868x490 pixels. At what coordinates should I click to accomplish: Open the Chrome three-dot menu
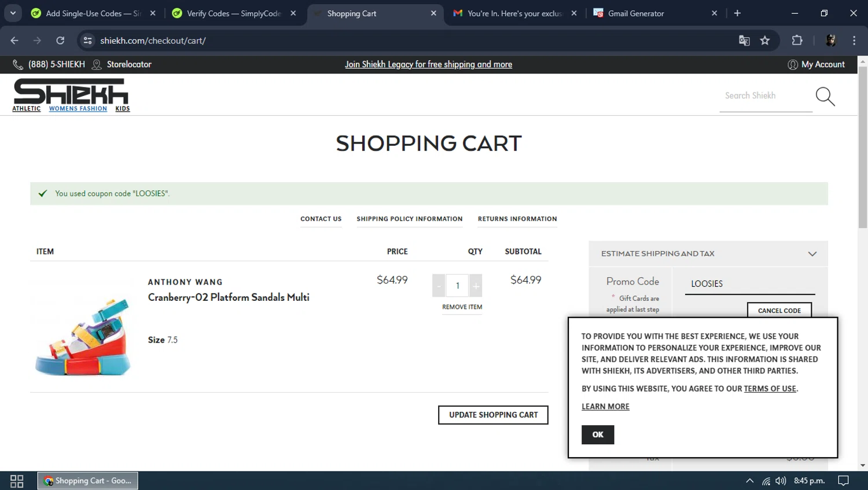tap(854, 40)
